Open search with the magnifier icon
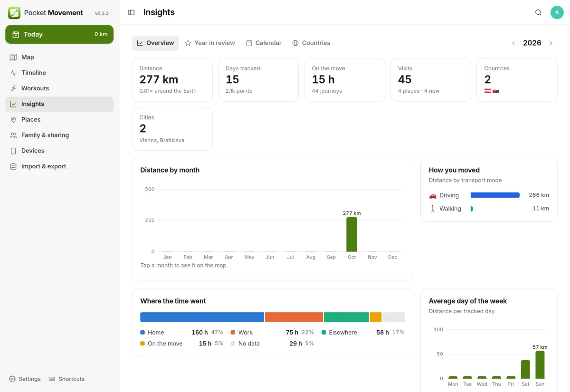Viewport: 570px width, 392px height. click(538, 12)
